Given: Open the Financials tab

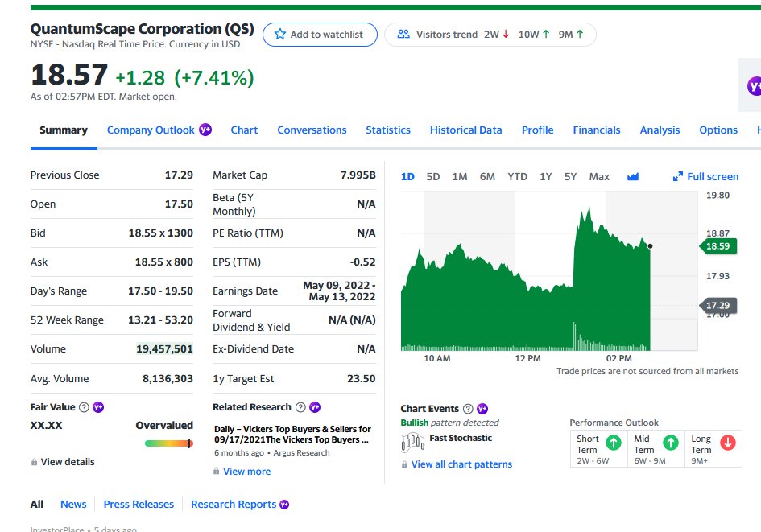Looking at the screenshot, I should point(597,130).
